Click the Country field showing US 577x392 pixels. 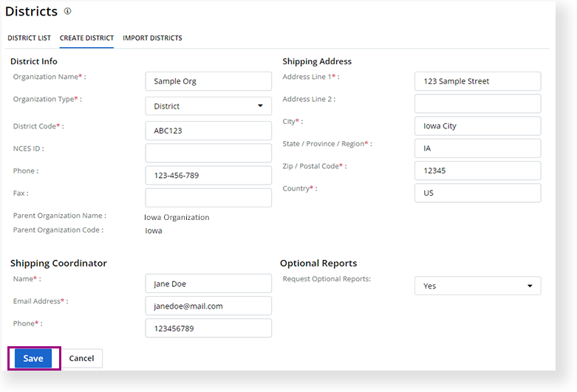(x=478, y=193)
